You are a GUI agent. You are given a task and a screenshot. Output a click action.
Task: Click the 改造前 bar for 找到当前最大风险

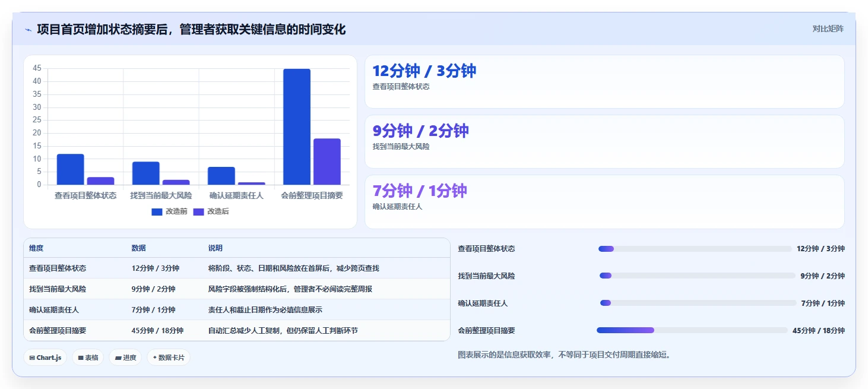(x=146, y=173)
